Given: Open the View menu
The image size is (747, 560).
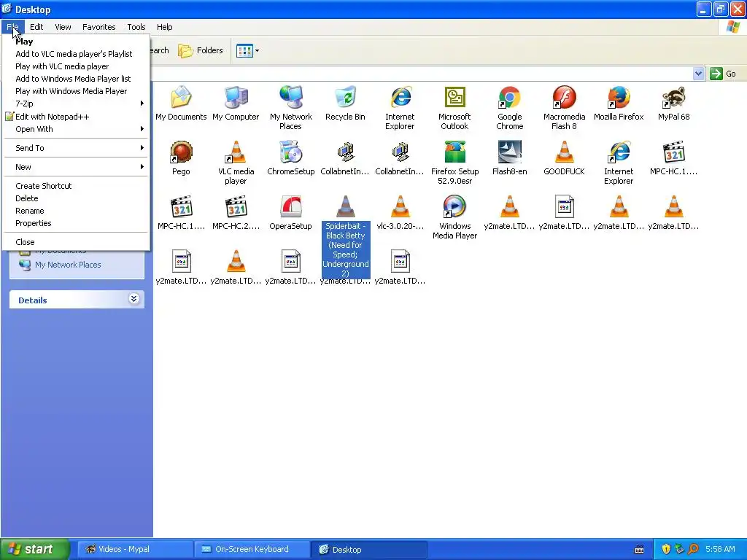Looking at the screenshot, I should coord(63,27).
